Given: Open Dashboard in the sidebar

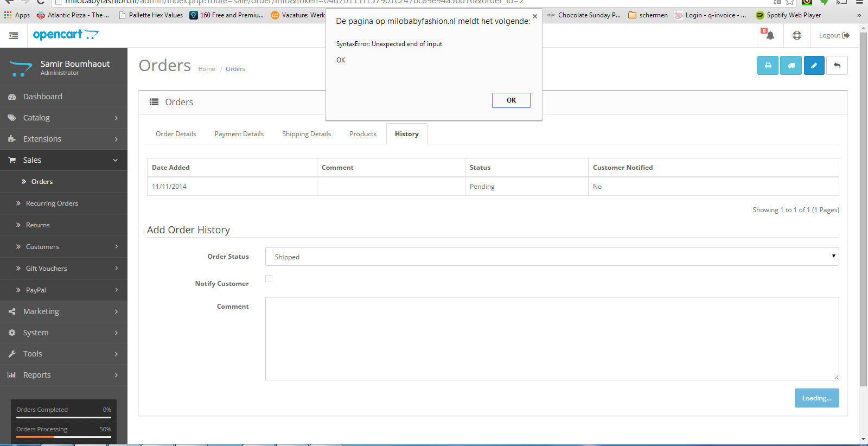Looking at the screenshot, I should point(63,97).
